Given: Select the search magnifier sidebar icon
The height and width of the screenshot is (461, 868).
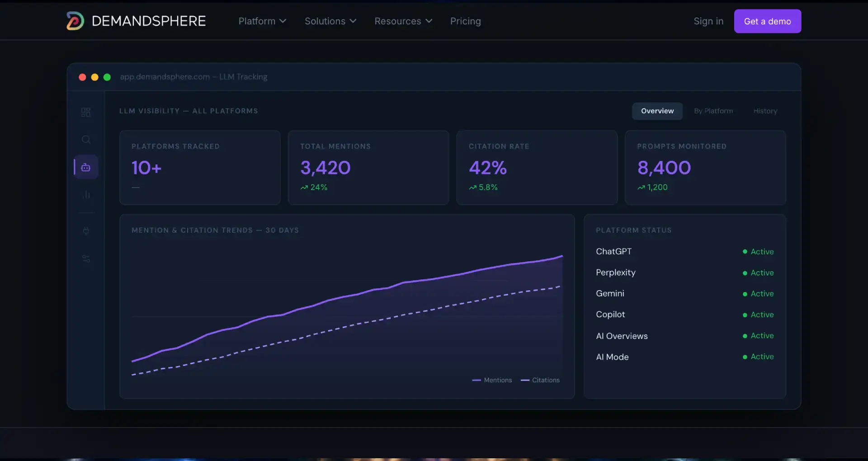Looking at the screenshot, I should (86, 140).
